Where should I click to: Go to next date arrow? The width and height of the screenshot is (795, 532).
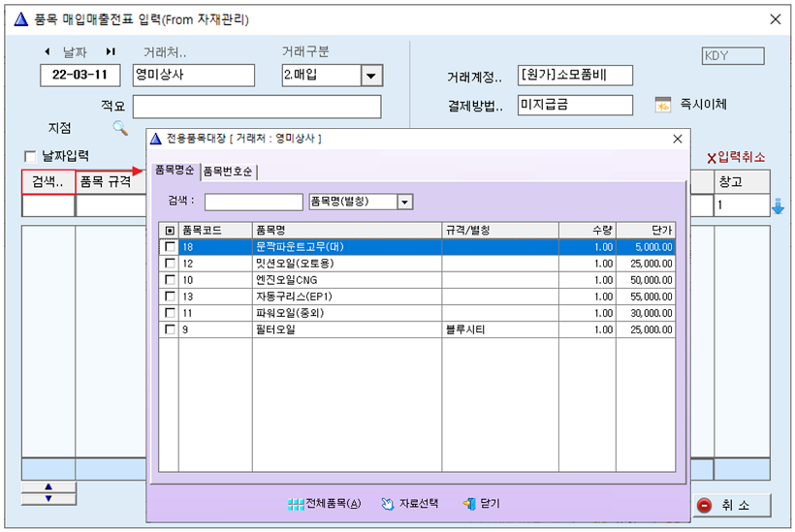(111, 51)
